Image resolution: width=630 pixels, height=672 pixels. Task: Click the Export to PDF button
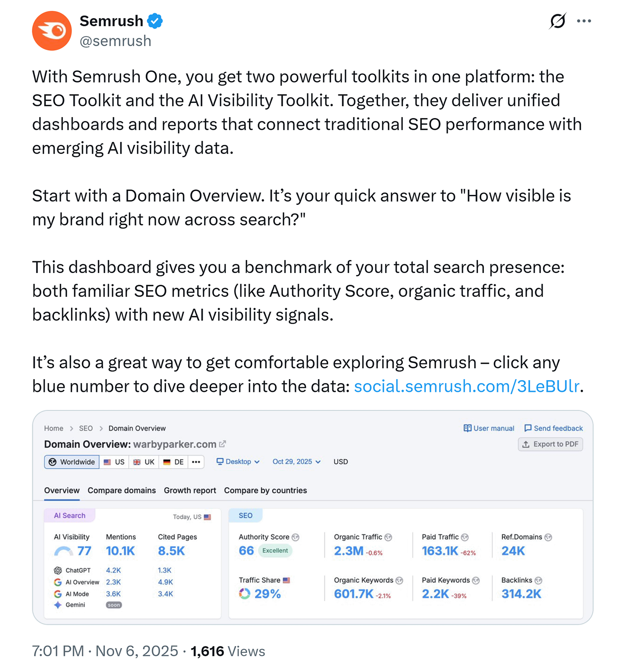[x=550, y=444]
